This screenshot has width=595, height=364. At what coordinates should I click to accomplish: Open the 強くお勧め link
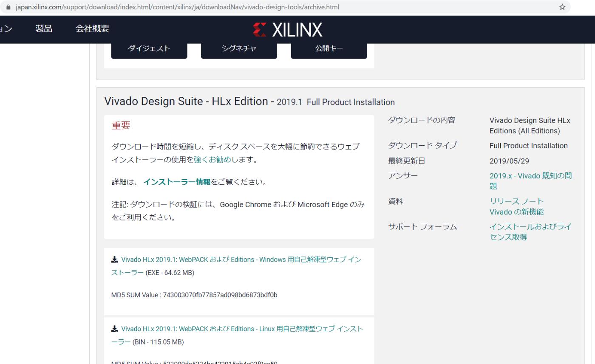pos(212,160)
